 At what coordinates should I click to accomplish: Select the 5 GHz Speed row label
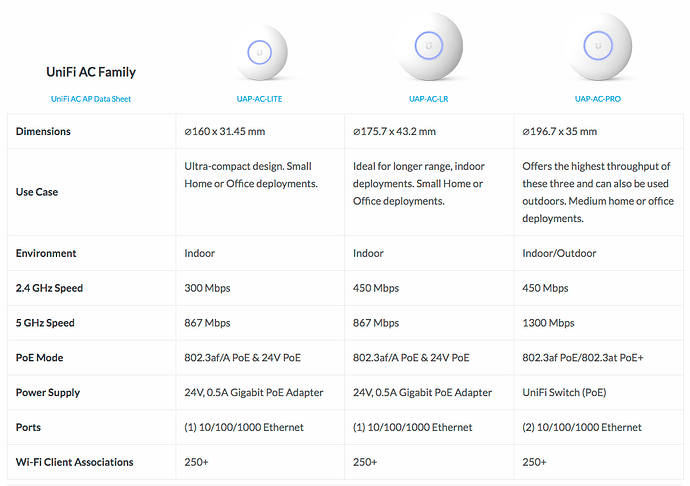coord(45,323)
